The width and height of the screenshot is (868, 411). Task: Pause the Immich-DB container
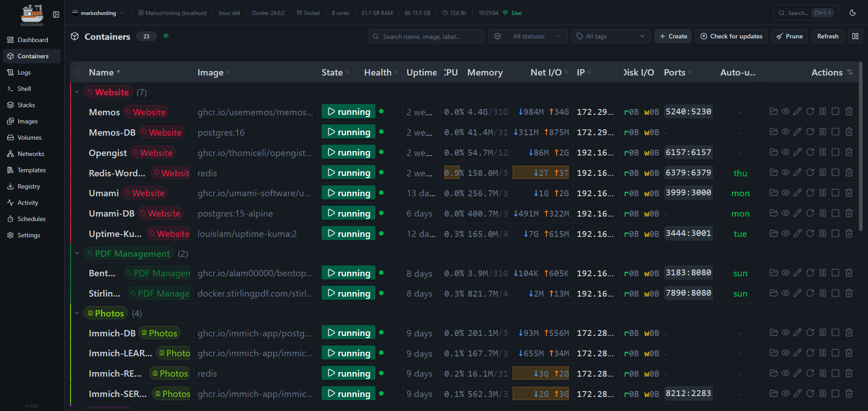823,333
